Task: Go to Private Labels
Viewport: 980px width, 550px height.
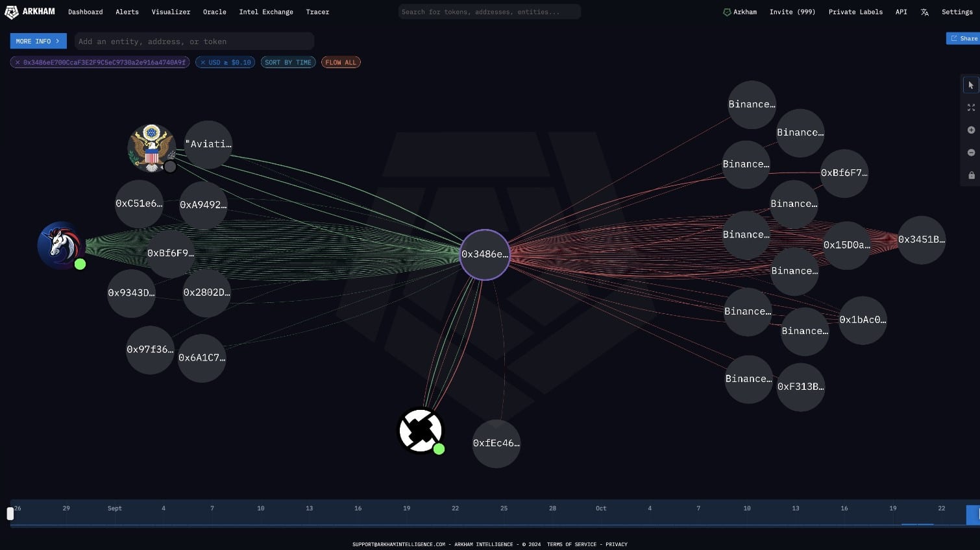Action: [x=855, y=12]
